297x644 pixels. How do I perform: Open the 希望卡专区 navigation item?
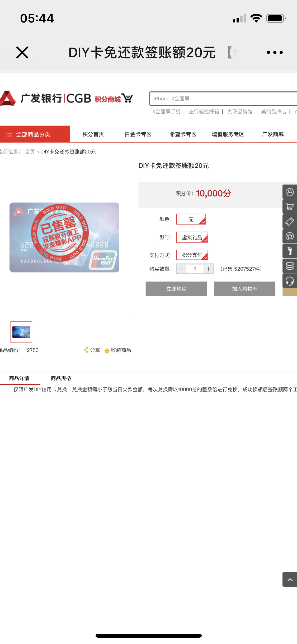click(183, 134)
